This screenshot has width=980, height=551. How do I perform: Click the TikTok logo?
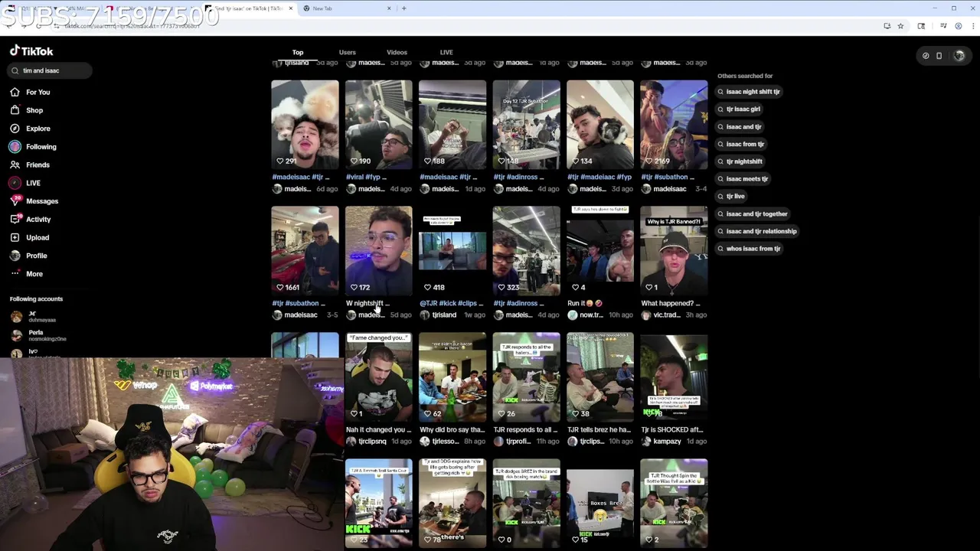[31, 51]
